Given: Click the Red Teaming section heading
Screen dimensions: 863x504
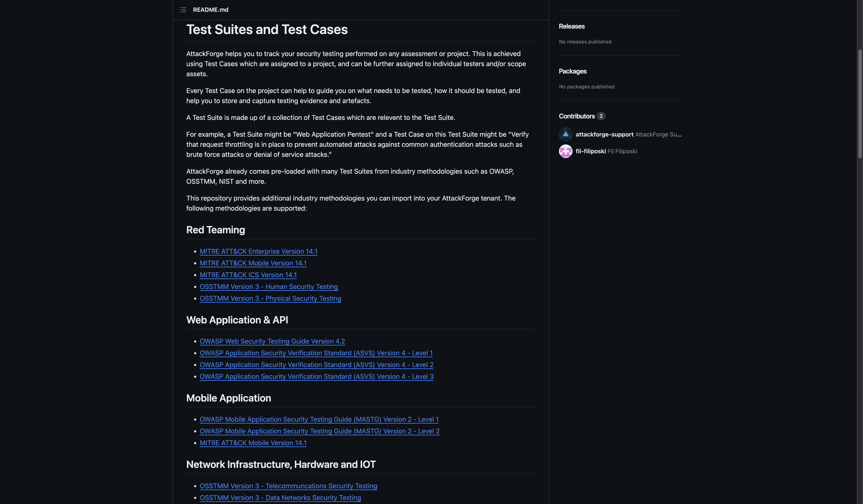Looking at the screenshot, I should pyautogui.click(x=215, y=230).
